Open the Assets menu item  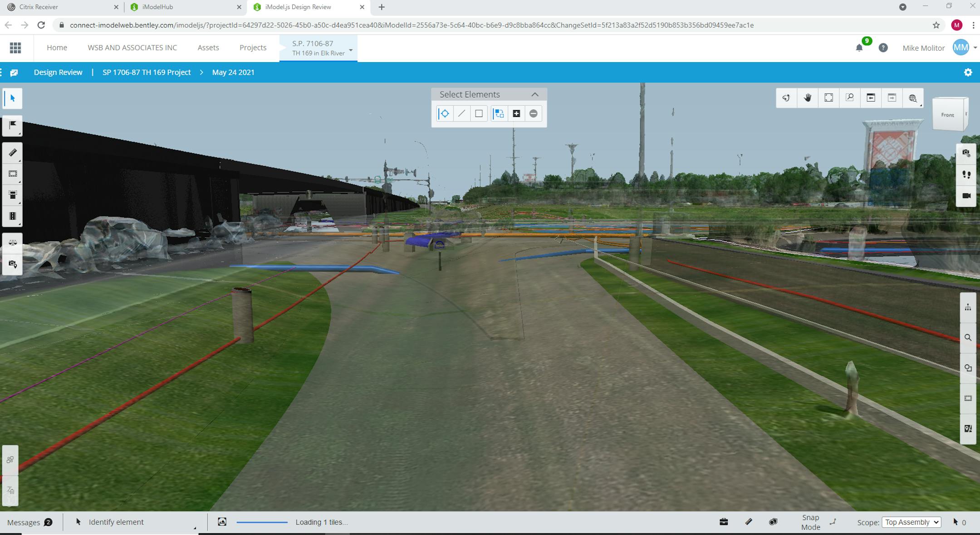[x=208, y=48]
